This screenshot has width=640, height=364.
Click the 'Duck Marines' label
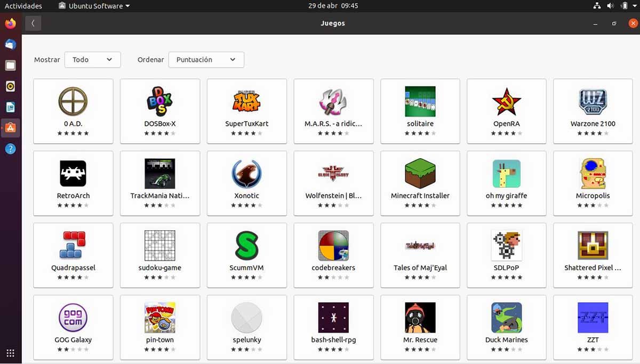click(507, 339)
